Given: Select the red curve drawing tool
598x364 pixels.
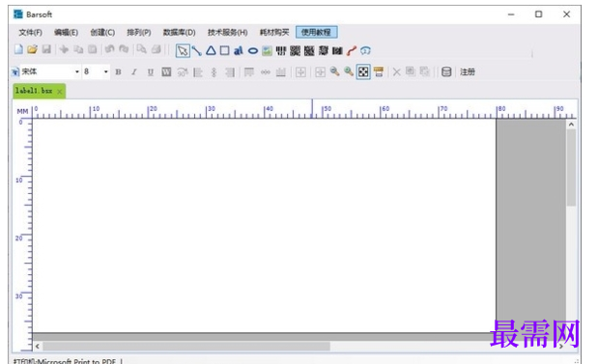Looking at the screenshot, I should tap(352, 51).
